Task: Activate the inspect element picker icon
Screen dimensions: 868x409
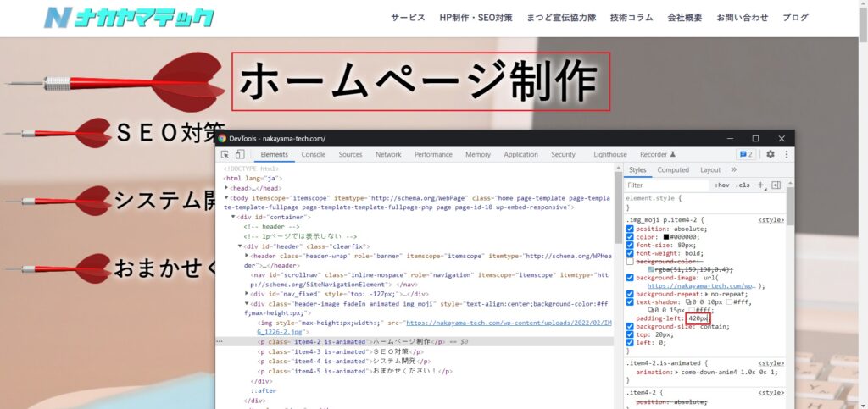Action: click(225, 155)
